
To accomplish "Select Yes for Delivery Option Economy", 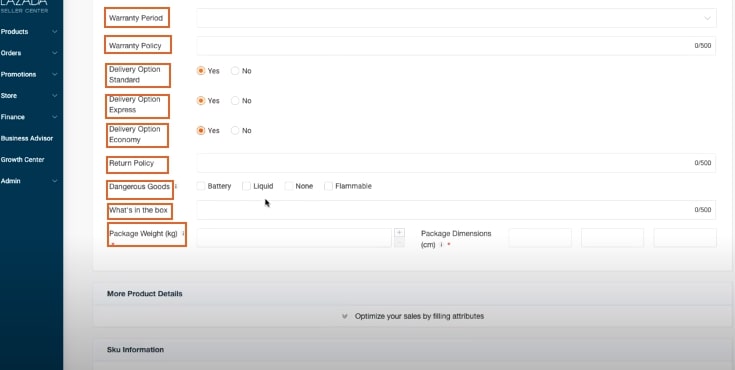I will [201, 130].
